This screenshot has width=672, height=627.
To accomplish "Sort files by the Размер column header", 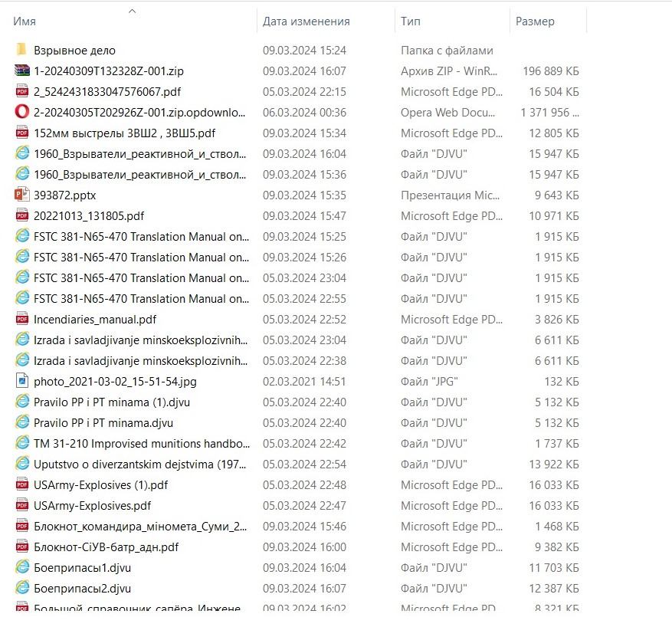I will (535, 22).
